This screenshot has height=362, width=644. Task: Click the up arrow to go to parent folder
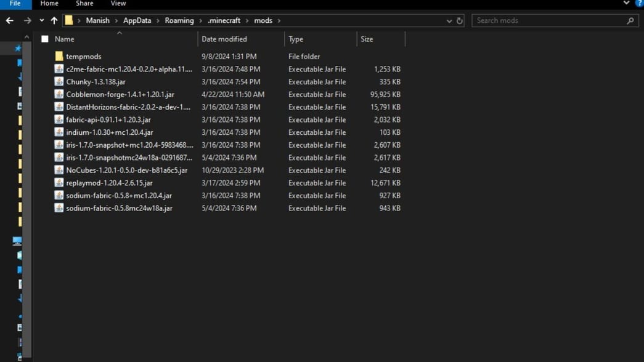[x=54, y=20]
